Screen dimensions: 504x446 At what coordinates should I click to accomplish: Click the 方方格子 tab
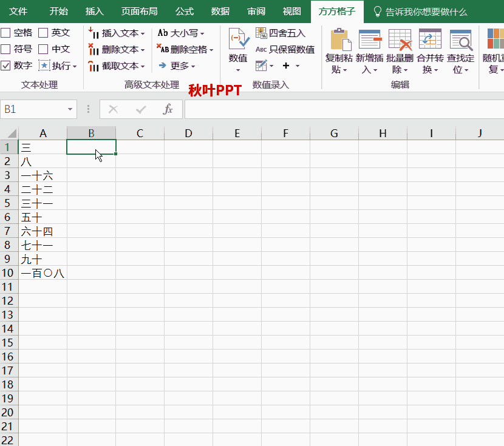pos(337,12)
